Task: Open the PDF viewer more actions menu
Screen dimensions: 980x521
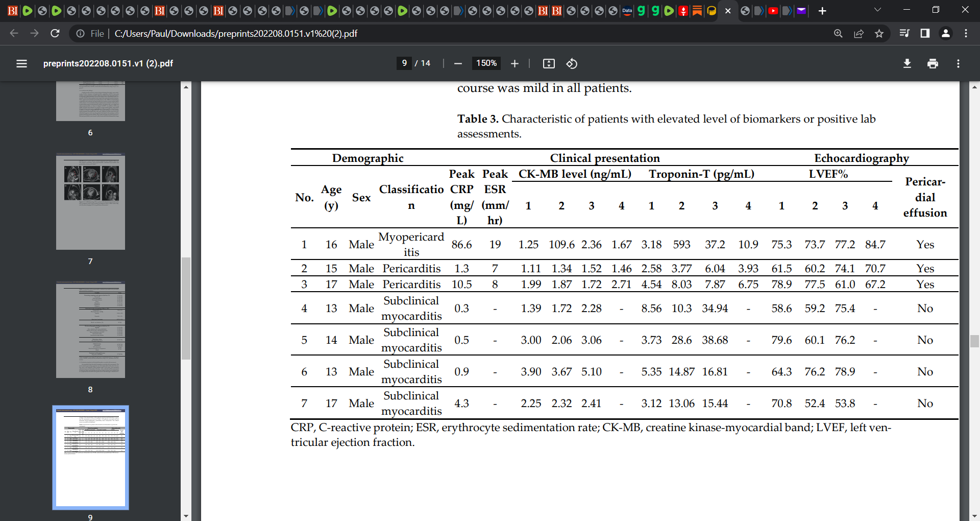Action: [x=958, y=63]
